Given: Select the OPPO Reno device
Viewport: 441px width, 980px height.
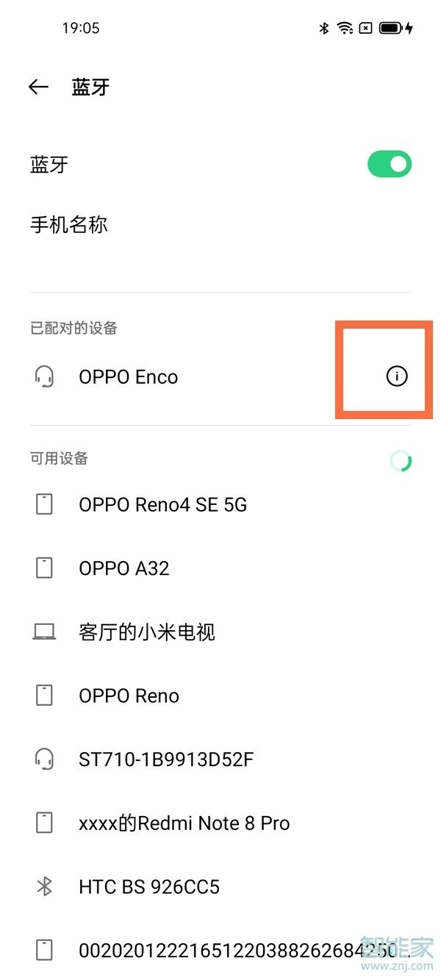Looking at the screenshot, I should point(129,695).
